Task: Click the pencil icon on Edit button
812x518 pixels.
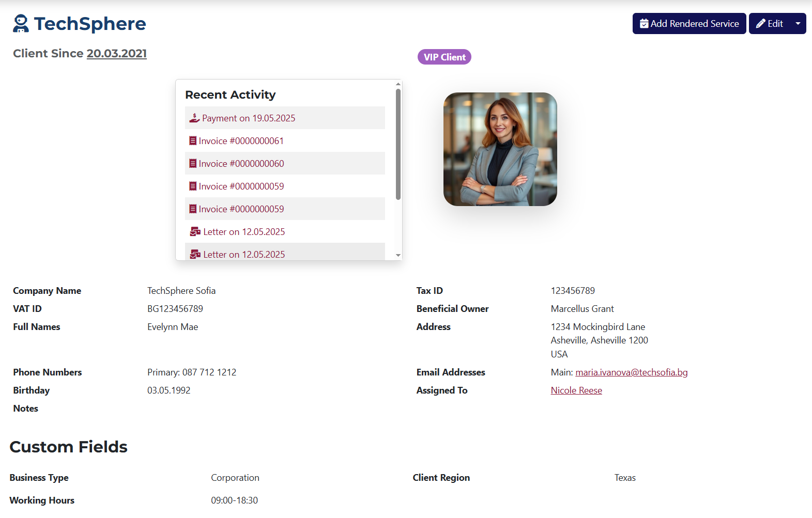Action: 760,24
